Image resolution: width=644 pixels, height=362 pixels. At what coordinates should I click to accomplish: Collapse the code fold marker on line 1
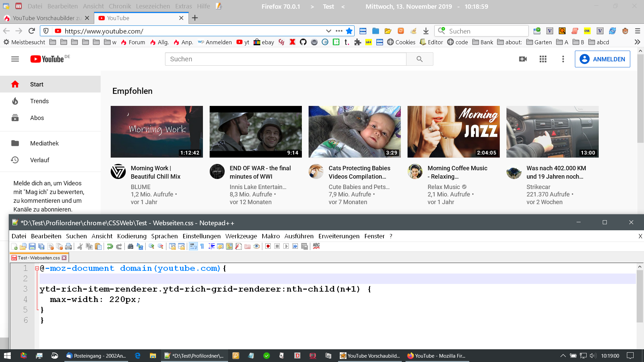click(37, 268)
